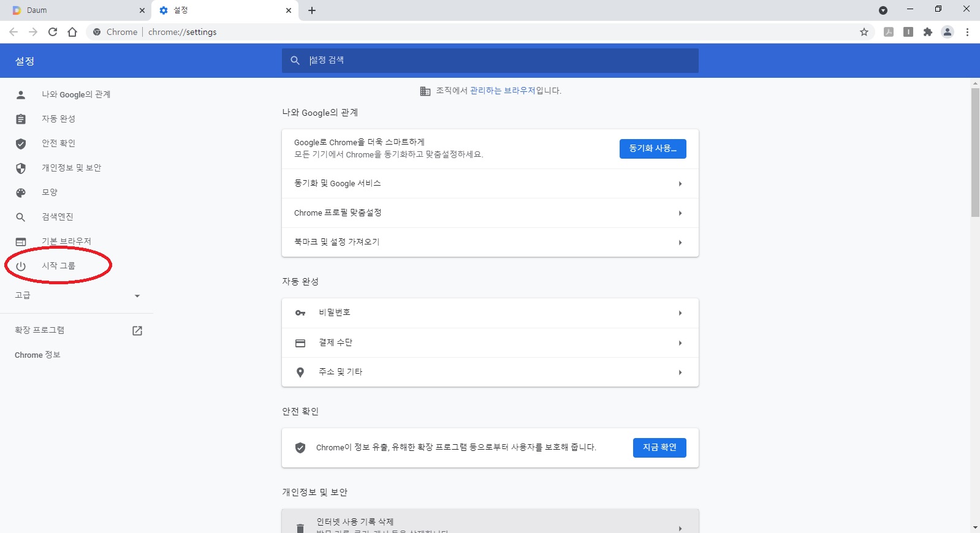This screenshot has height=533, width=980.
Task: Click the circular dropdown icon in title bar
Action: pyautogui.click(x=883, y=10)
